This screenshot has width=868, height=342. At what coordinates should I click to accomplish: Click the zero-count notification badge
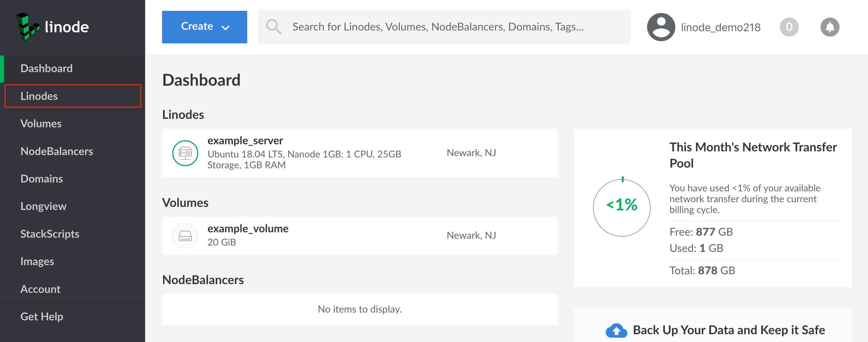(789, 27)
